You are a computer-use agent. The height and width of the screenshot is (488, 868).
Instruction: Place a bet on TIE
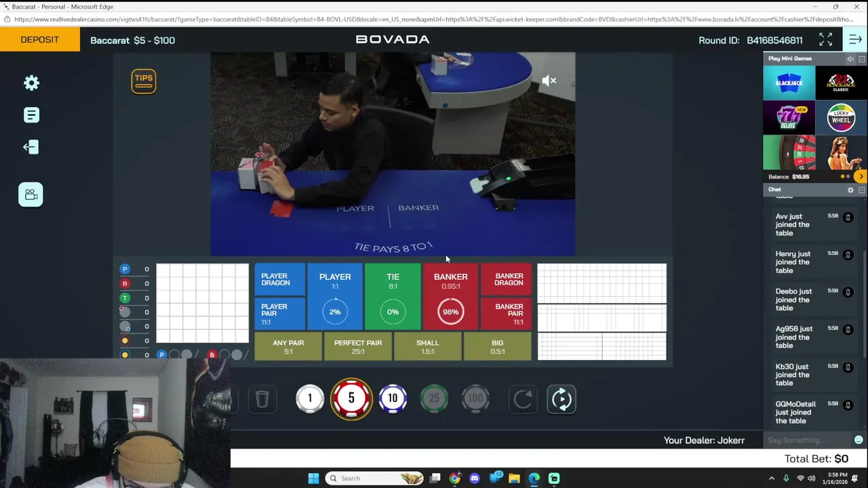point(393,297)
